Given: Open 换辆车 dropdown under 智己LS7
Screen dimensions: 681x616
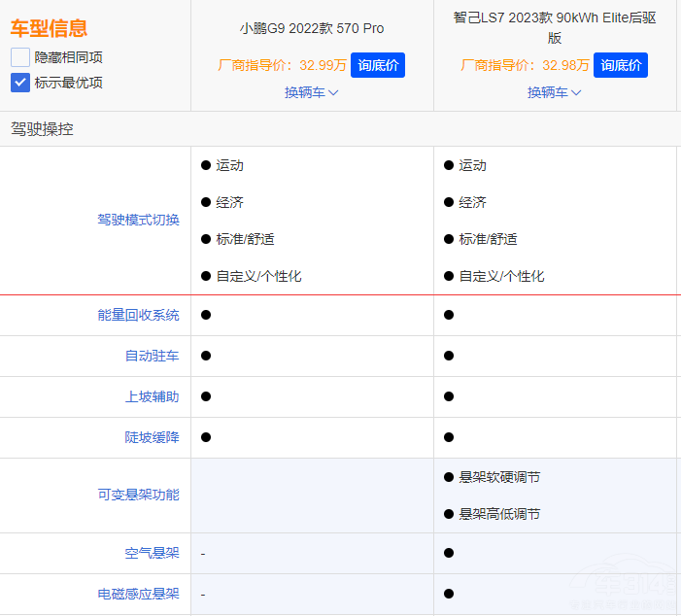Looking at the screenshot, I should click(x=554, y=92).
